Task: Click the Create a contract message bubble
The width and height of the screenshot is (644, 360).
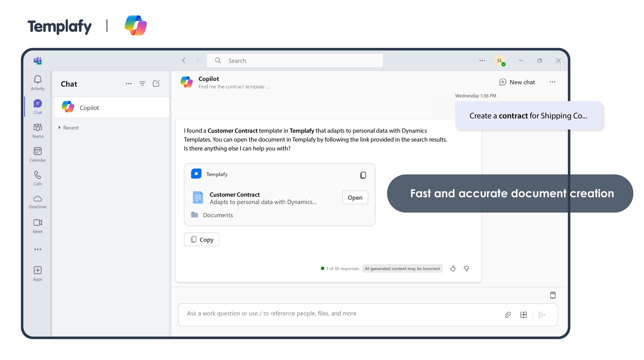Action: pyautogui.click(x=529, y=115)
